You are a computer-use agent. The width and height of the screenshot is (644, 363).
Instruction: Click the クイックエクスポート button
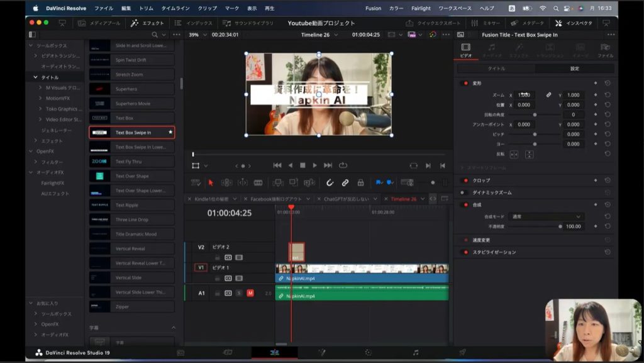[x=433, y=23]
